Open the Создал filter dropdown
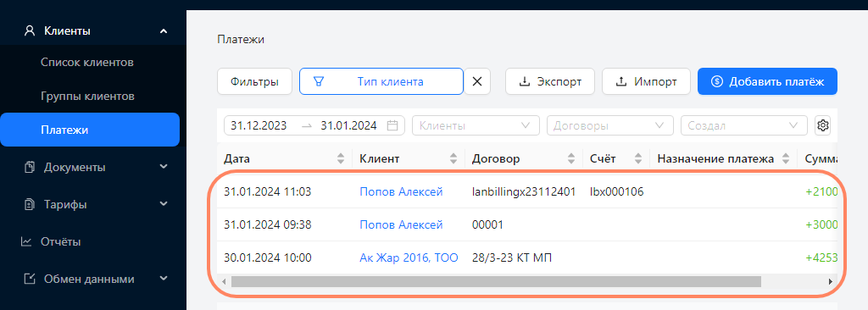Screen dimensions: 868x310 (x=744, y=125)
